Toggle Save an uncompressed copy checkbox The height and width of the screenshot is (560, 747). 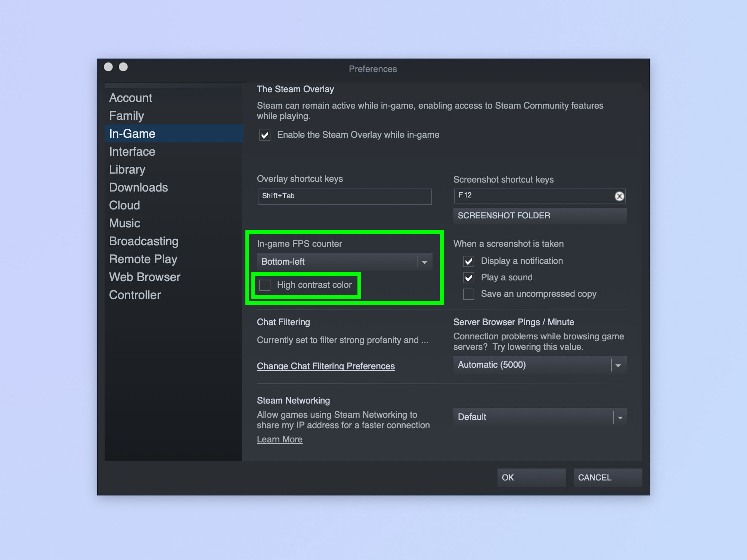[469, 293]
